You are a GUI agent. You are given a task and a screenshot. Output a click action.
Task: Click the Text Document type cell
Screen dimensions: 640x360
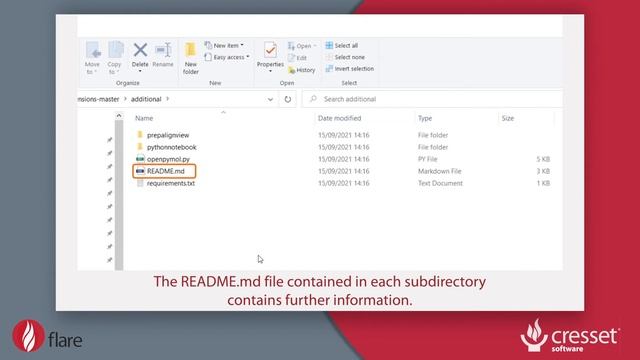(440, 183)
